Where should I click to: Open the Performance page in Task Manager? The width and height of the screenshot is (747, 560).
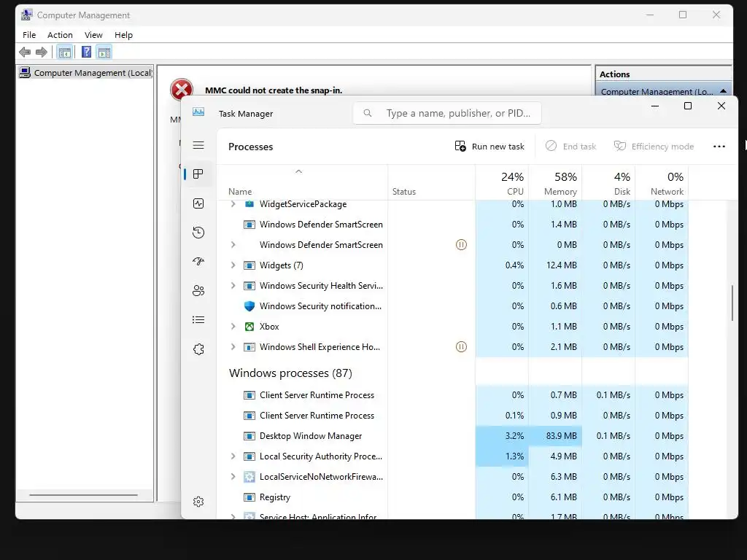[198, 203]
